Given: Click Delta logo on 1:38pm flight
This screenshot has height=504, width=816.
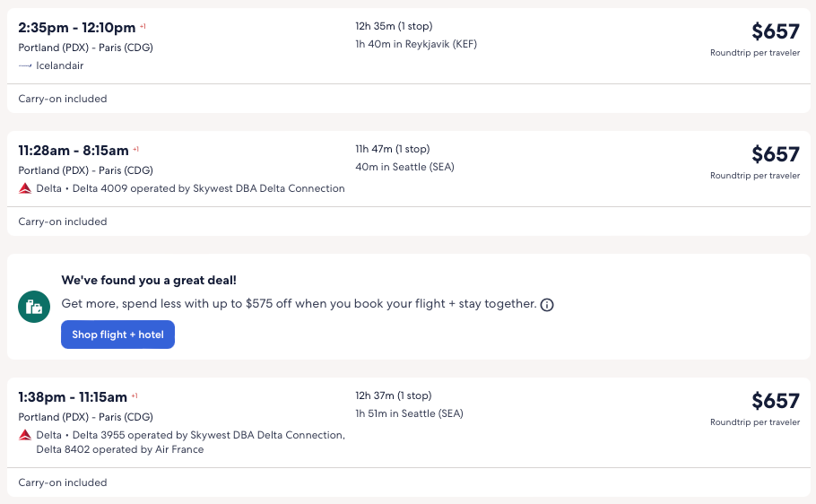Looking at the screenshot, I should click(x=25, y=435).
